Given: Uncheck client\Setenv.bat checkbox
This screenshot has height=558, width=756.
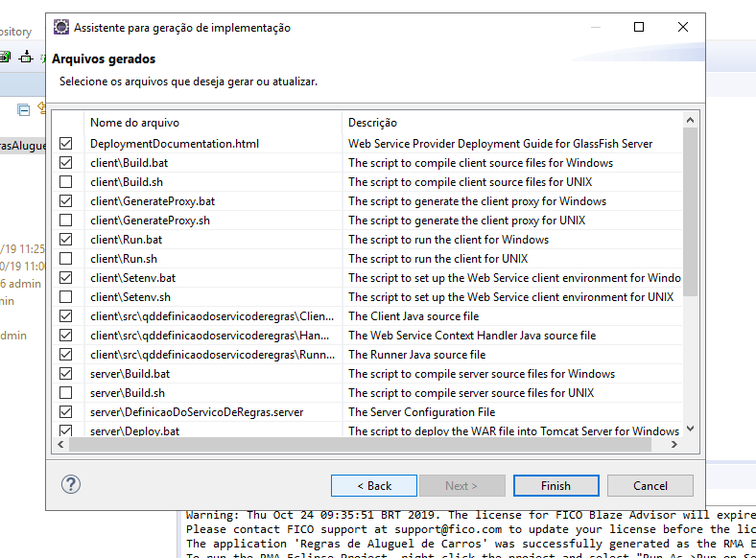Looking at the screenshot, I should [x=66, y=278].
